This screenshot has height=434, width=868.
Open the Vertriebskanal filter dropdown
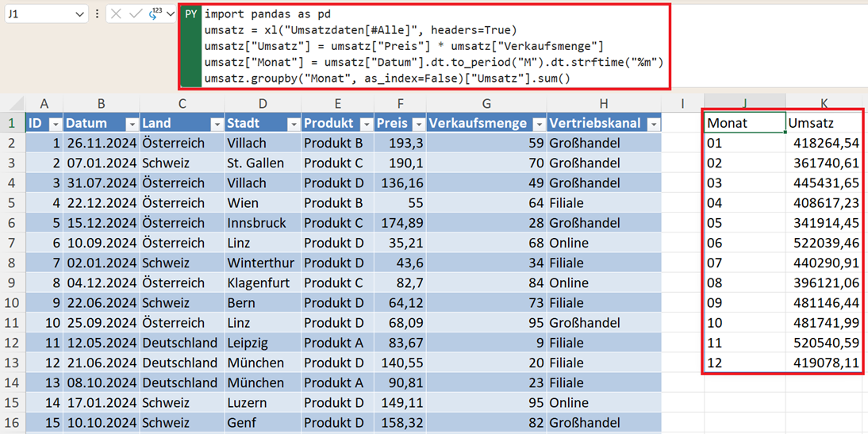coord(653,125)
